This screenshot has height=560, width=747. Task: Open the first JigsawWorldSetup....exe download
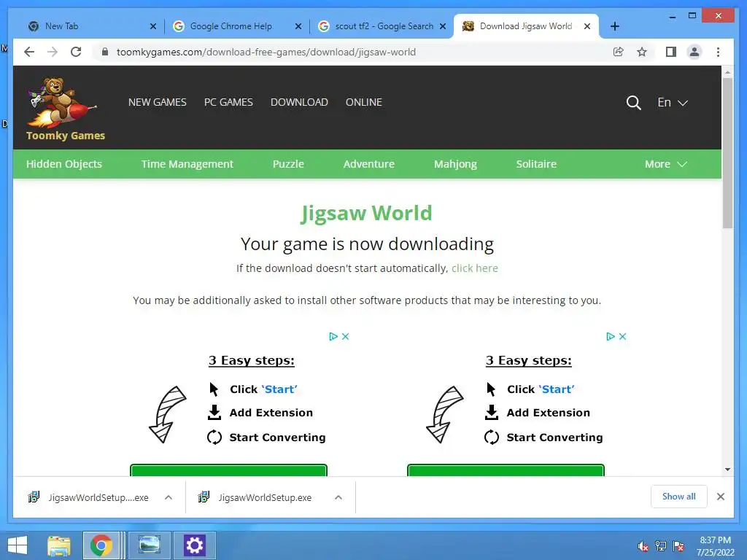[88, 497]
